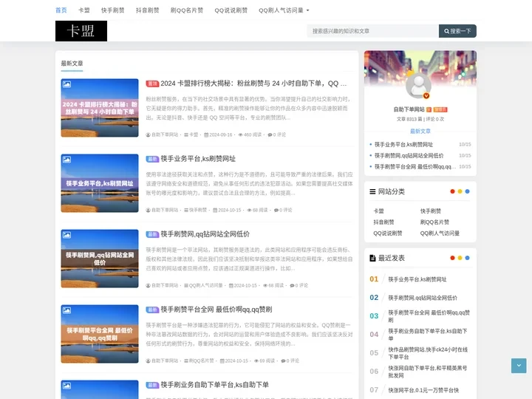Open the 首页 navigation item
Viewport: 532px width, 399px height.
(x=61, y=10)
